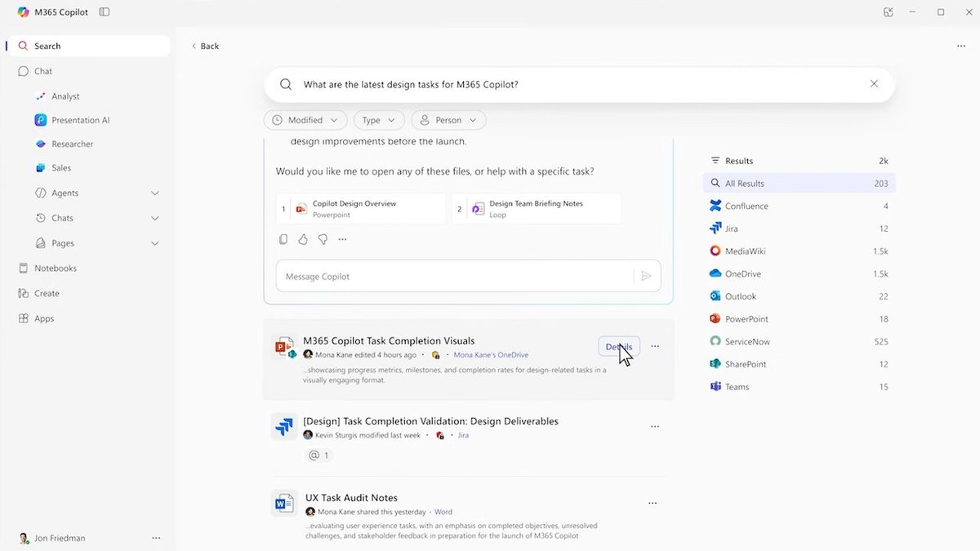Open more options for UX Task Audit Notes

[653, 504]
